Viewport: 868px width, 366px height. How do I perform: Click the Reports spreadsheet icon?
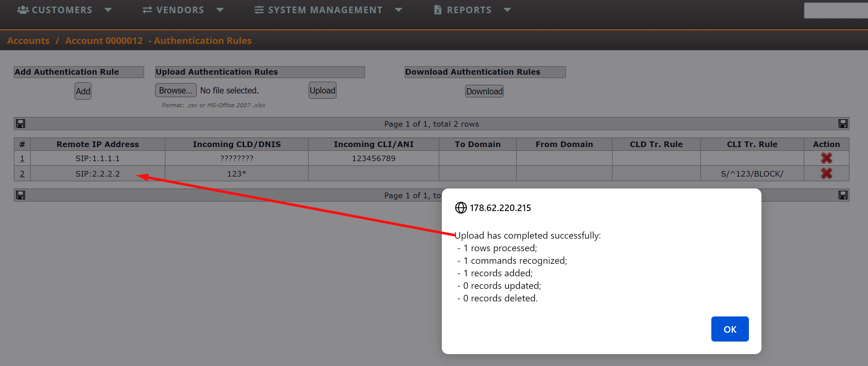437,10
